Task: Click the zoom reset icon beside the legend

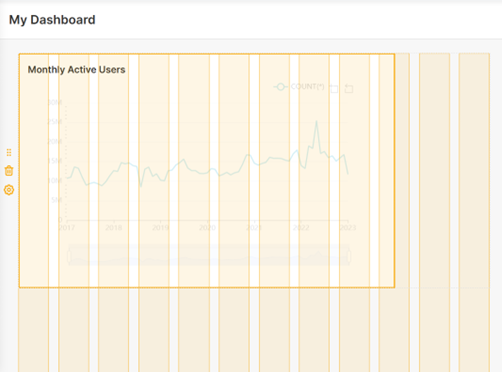Action: 349,88
